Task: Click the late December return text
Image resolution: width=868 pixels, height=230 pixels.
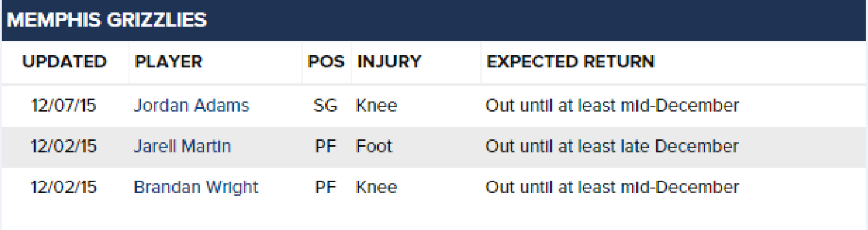Action: click(612, 147)
